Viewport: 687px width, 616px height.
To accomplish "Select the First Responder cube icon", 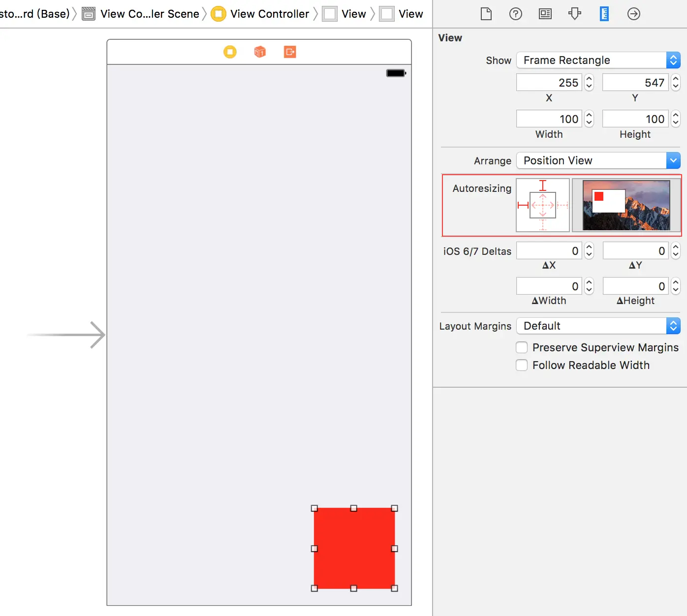I will click(260, 52).
